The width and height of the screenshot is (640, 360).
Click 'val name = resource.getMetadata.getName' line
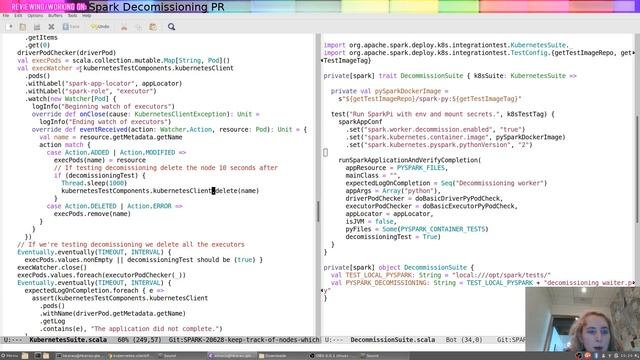[x=111, y=137]
